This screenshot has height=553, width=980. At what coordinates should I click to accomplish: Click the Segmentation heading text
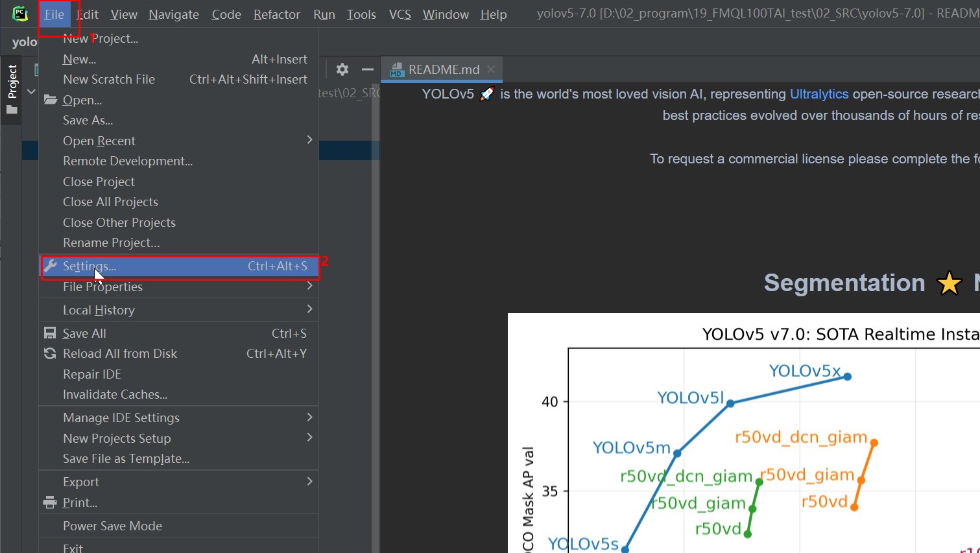[x=844, y=283]
